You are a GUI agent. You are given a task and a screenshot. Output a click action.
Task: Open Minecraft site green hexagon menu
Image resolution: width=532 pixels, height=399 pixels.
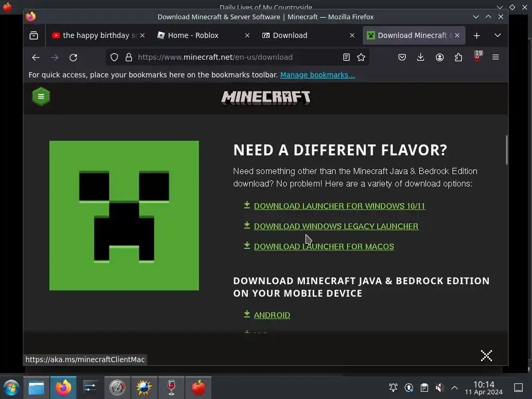point(41,97)
